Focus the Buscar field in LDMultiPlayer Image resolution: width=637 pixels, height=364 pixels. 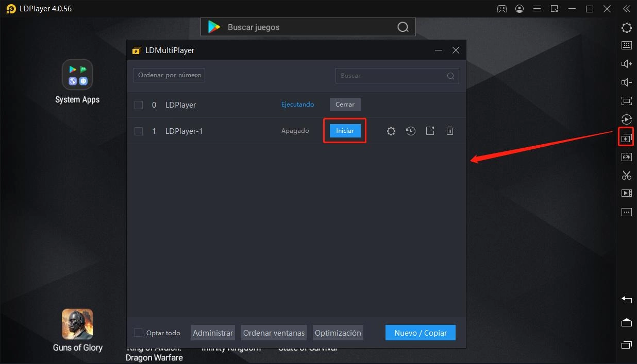coord(397,76)
